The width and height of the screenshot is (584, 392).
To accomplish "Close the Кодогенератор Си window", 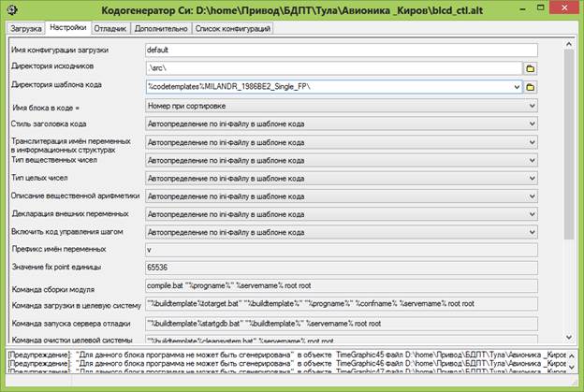I will tap(568, 10).
